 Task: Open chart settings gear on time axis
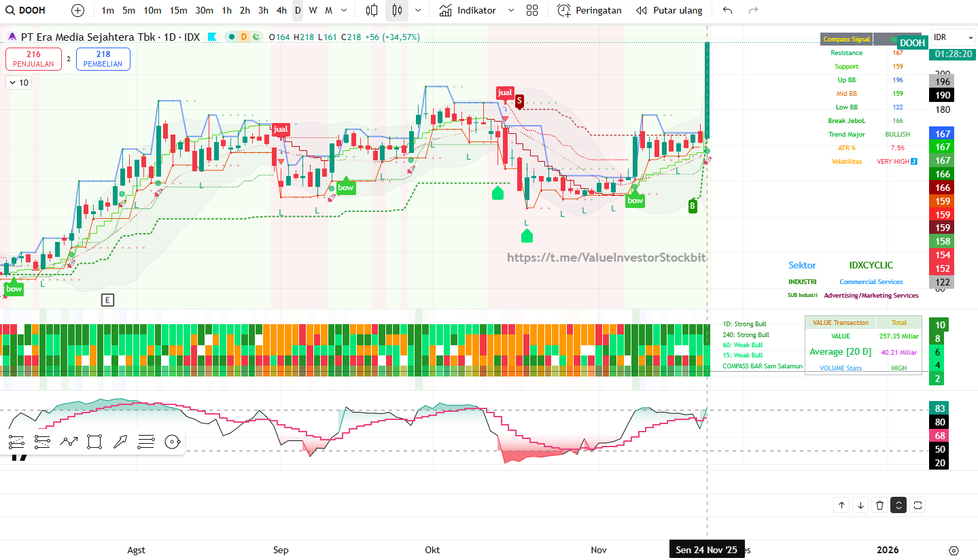[x=954, y=550]
